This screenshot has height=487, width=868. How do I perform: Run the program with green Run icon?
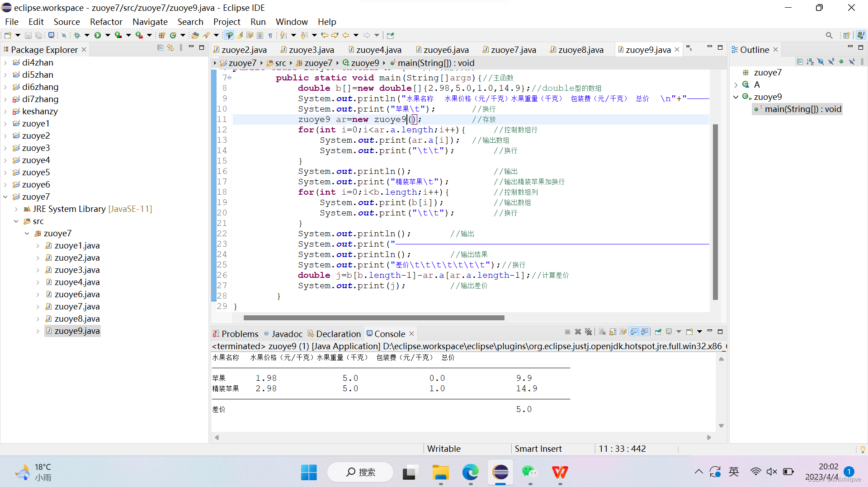tap(98, 35)
